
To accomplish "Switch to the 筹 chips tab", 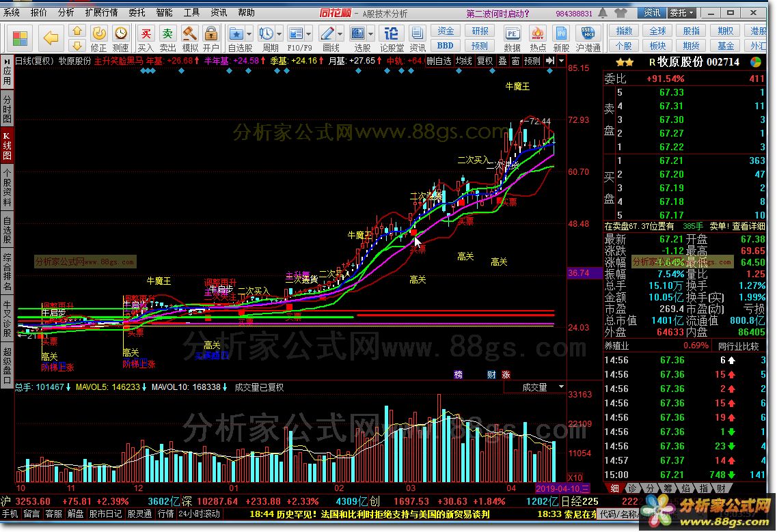I will (668, 488).
